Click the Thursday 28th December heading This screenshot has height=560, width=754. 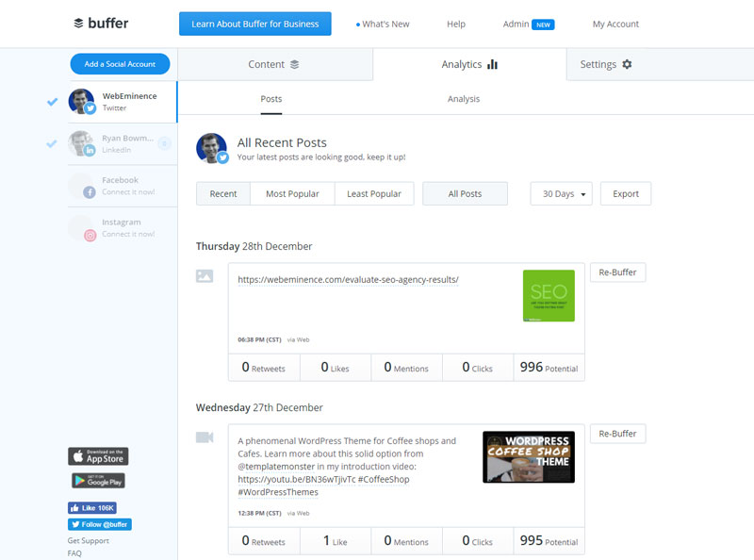click(x=254, y=246)
